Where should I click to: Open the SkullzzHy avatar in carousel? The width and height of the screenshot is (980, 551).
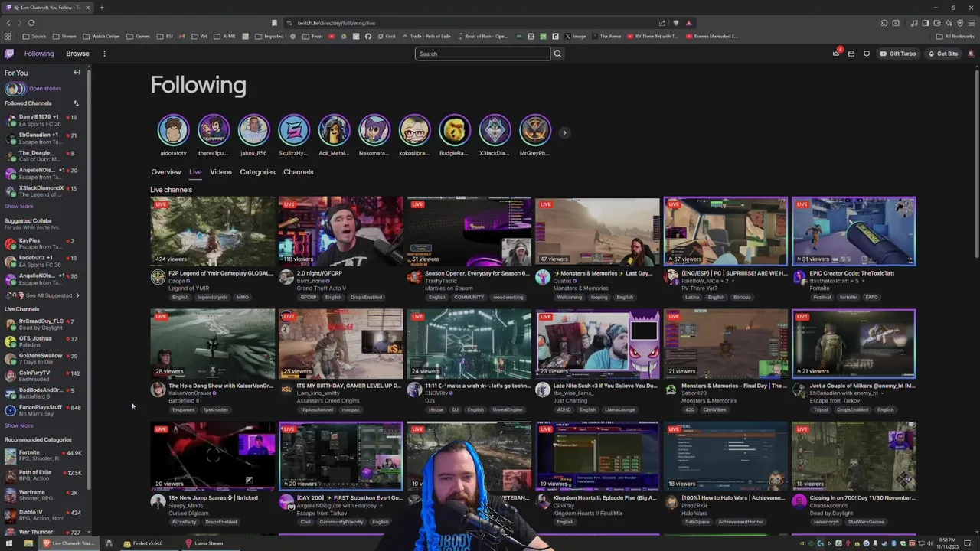coord(293,130)
